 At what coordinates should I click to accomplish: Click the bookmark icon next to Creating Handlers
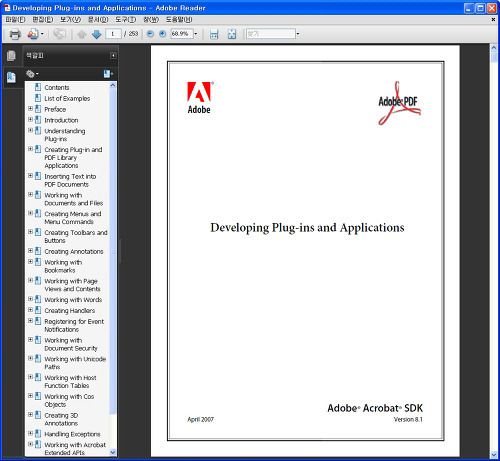pyautogui.click(x=38, y=310)
